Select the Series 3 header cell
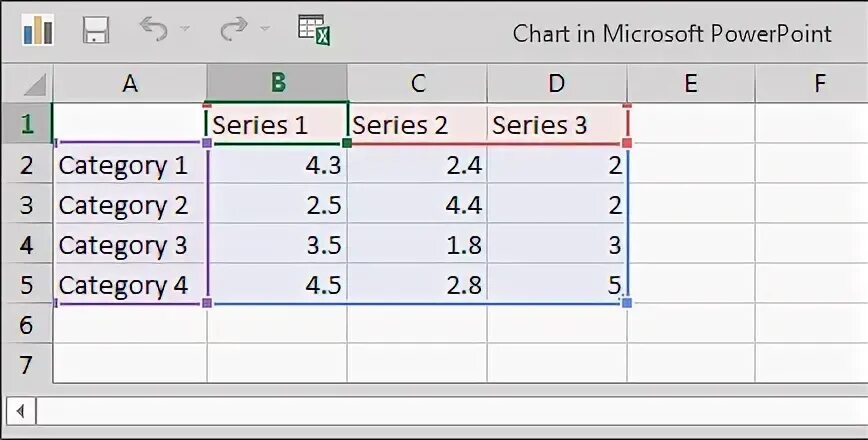Screen dimensions: 868x440 point(557,125)
